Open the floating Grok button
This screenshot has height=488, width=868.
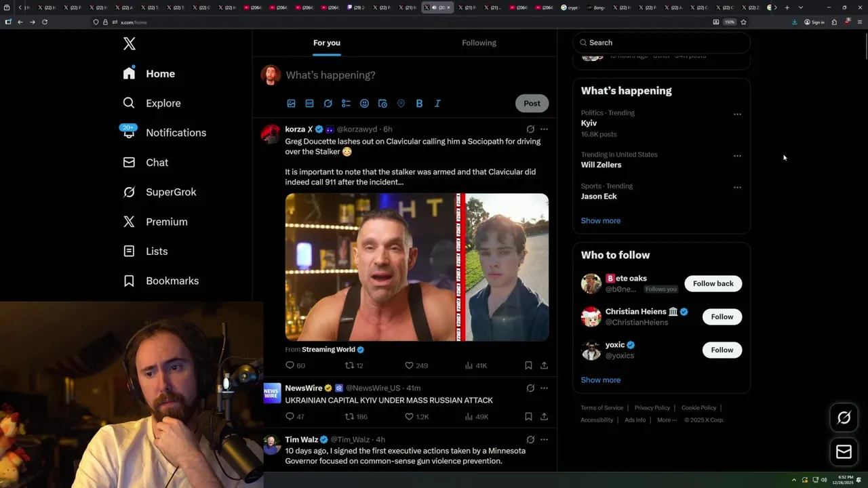(x=844, y=418)
